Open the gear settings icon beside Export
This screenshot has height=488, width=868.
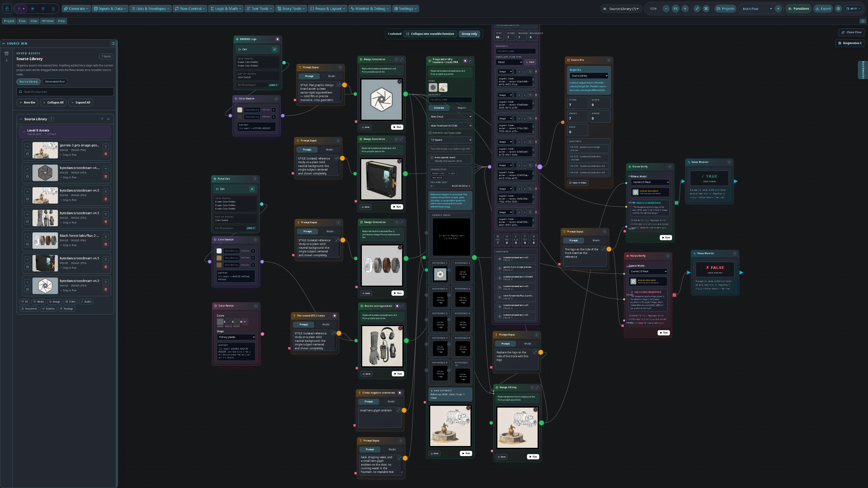click(838, 9)
